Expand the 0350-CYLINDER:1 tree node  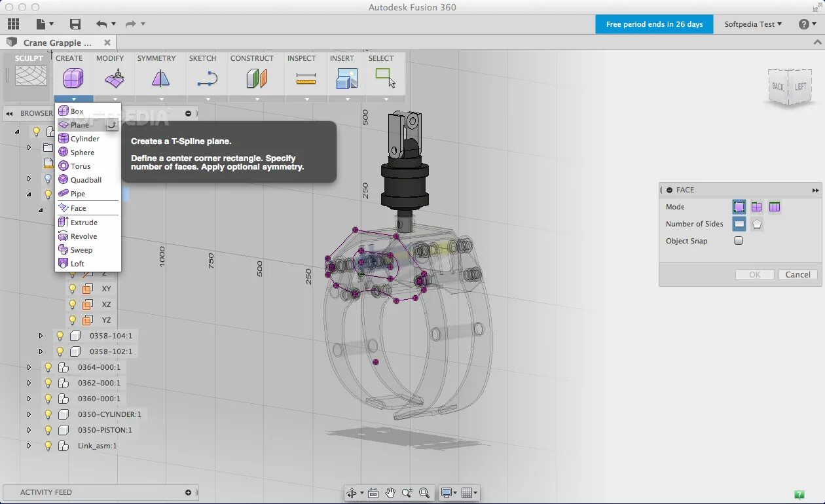[29, 414]
